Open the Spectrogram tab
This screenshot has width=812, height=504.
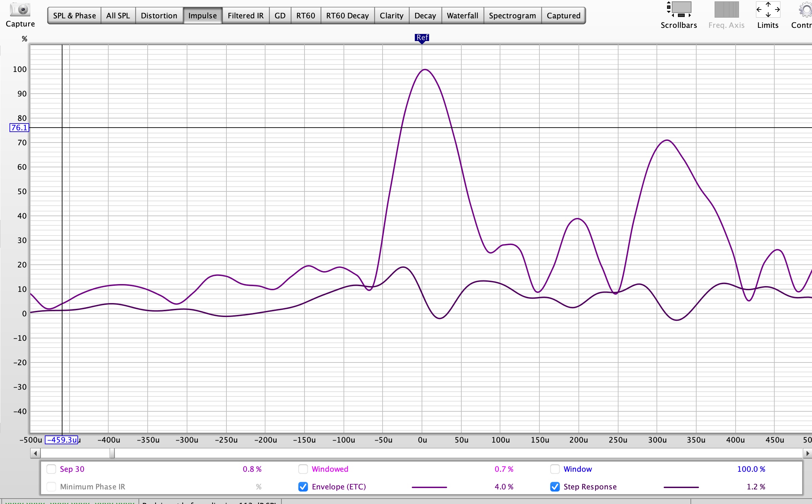pyautogui.click(x=513, y=16)
